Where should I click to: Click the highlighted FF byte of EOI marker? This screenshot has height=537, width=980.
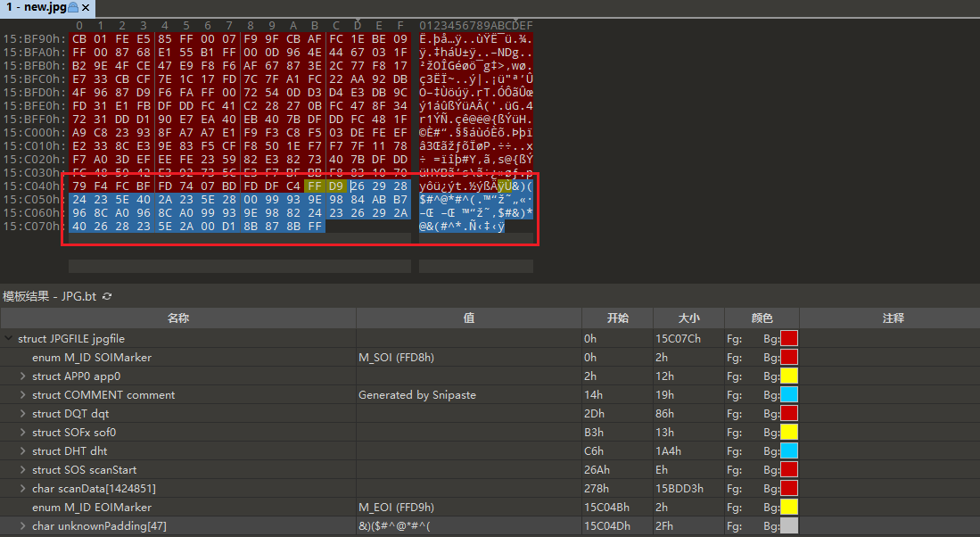(x=315, y=186)
